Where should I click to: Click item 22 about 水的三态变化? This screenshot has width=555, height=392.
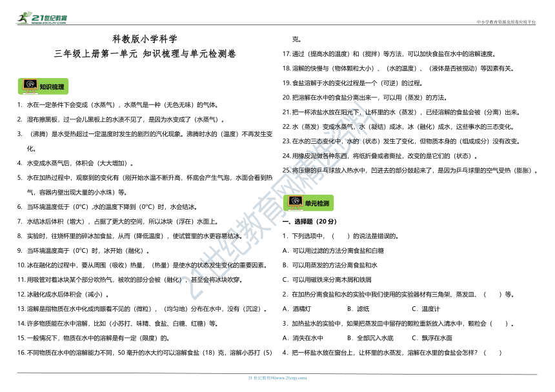(x=398, y=127)
